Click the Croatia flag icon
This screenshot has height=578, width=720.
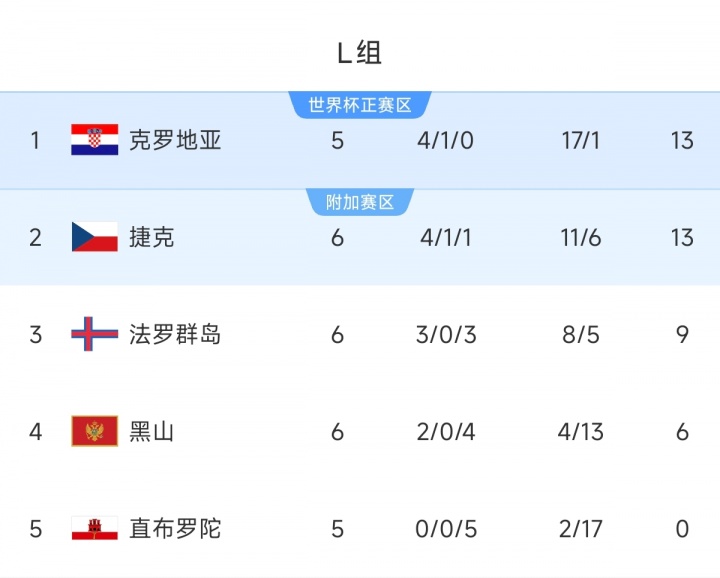pos(95,140)
